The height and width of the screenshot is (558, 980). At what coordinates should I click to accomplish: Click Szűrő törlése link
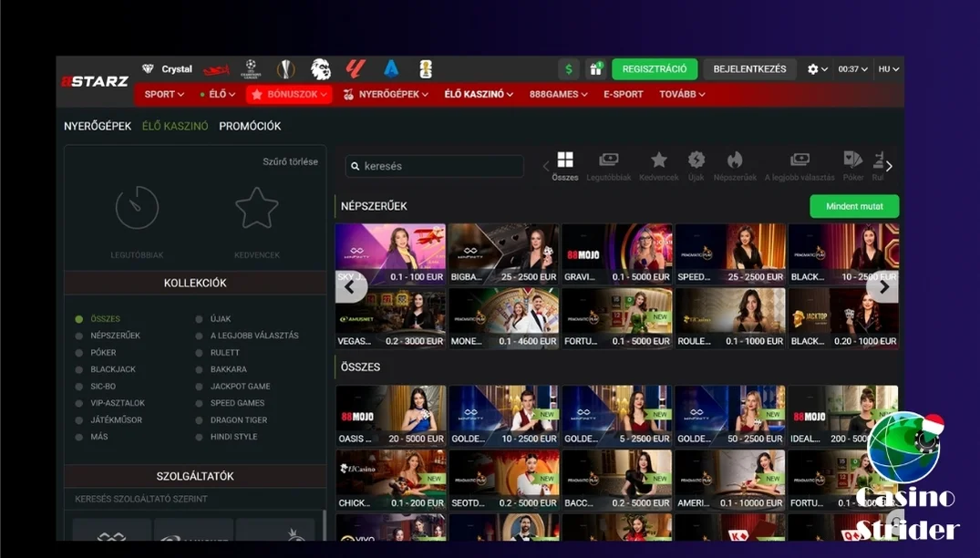coord(290,162)
